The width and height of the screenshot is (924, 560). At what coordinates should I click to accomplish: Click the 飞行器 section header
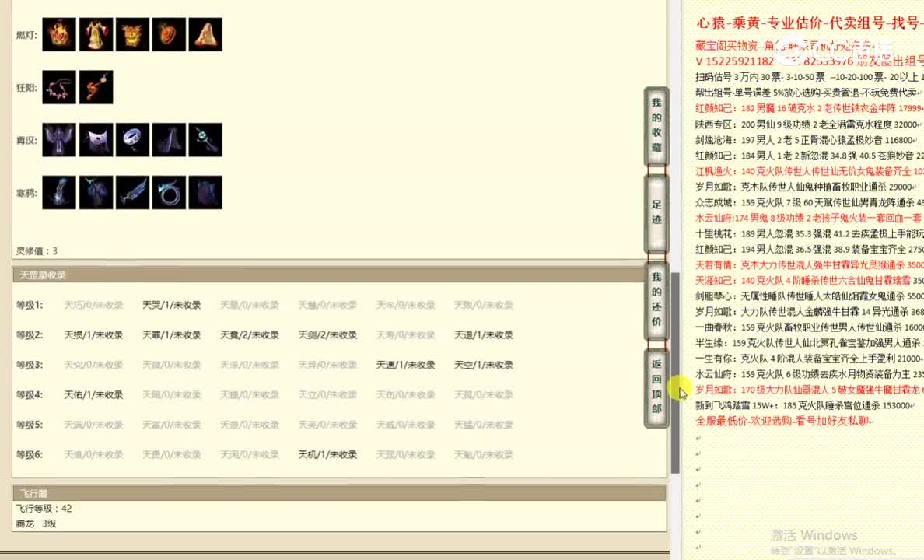click(x=339, y=493)
